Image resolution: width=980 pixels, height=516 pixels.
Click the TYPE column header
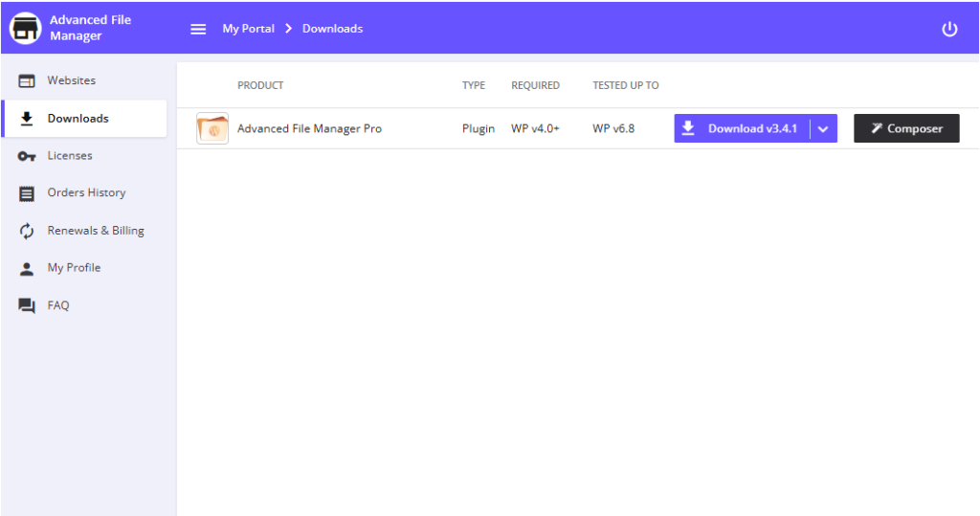(473, 86)
